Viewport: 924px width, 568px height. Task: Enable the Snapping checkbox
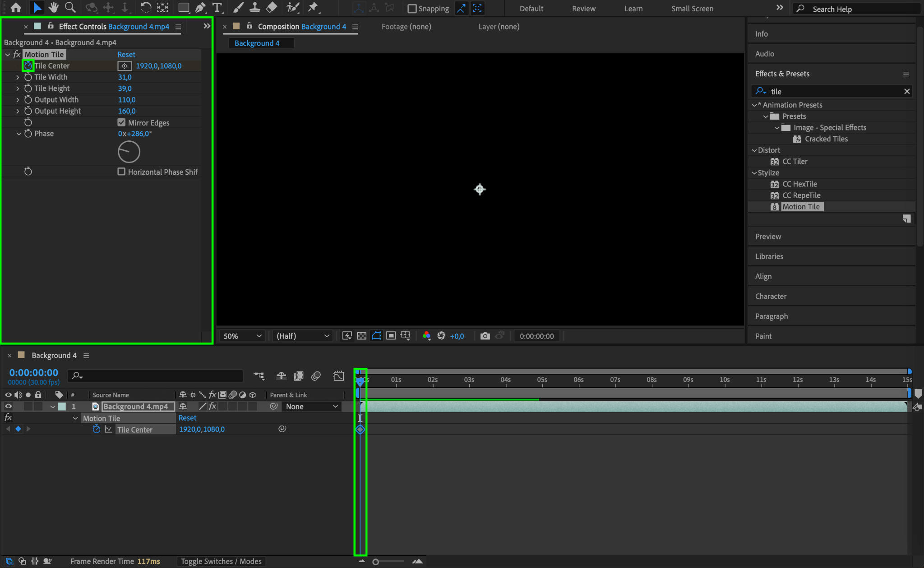(x=412, y=9)
